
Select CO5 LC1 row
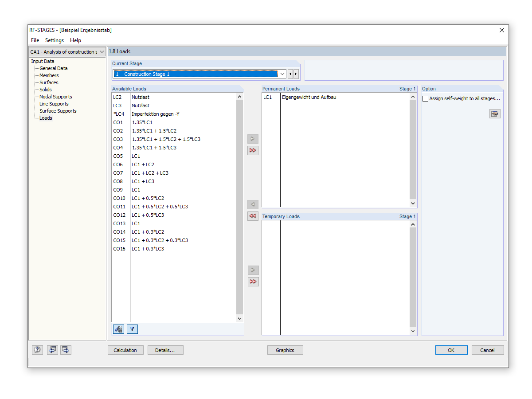coord(174,156)
